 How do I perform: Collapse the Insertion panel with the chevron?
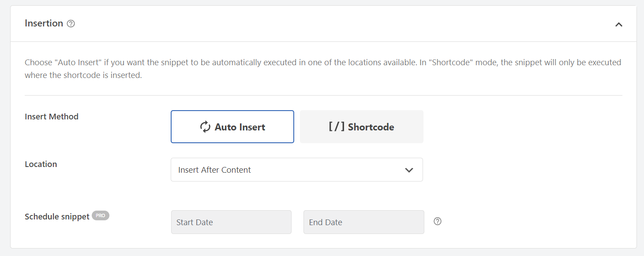[619, 24]
